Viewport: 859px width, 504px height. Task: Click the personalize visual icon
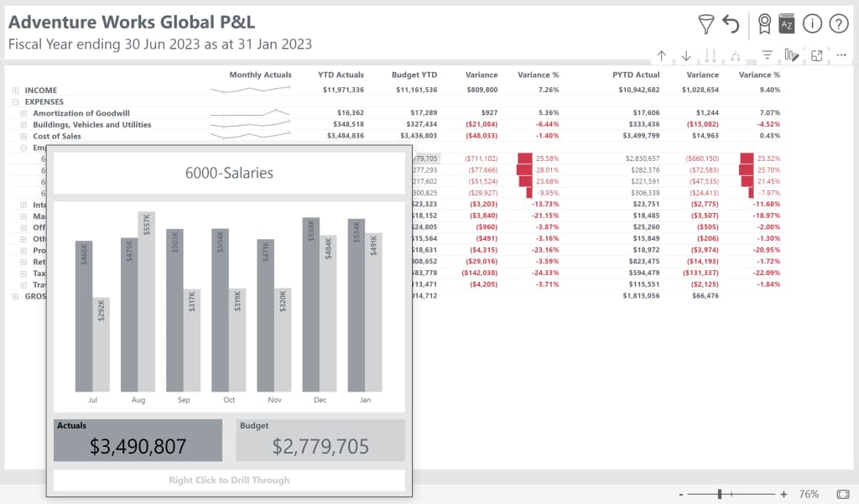[x=791, y=55]
